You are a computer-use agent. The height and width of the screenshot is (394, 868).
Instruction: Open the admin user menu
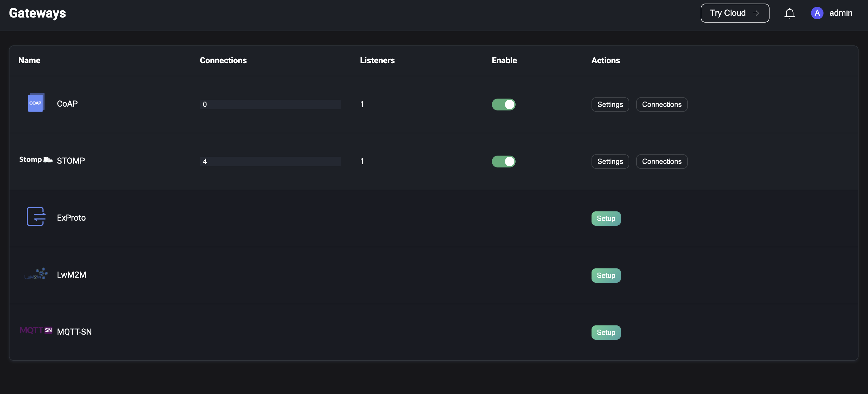click(840, 13)
